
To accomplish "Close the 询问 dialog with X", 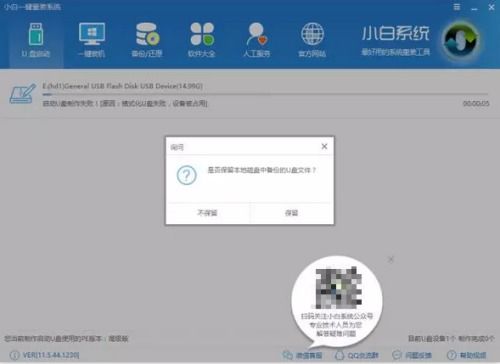I will [324, 146].
